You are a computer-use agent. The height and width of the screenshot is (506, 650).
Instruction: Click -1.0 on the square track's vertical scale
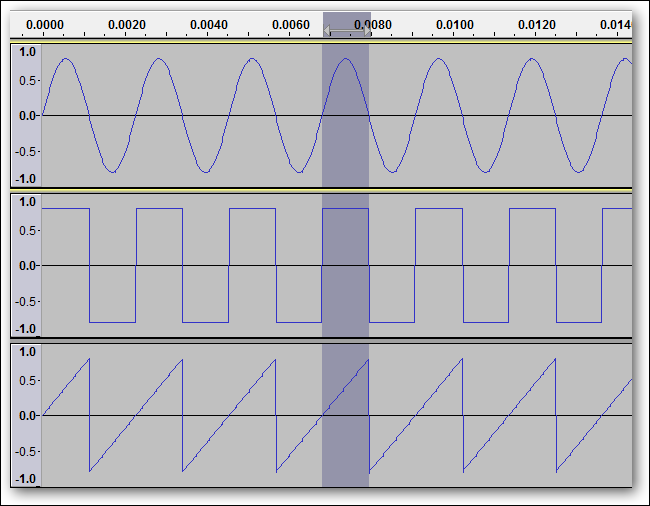point(26,329)
